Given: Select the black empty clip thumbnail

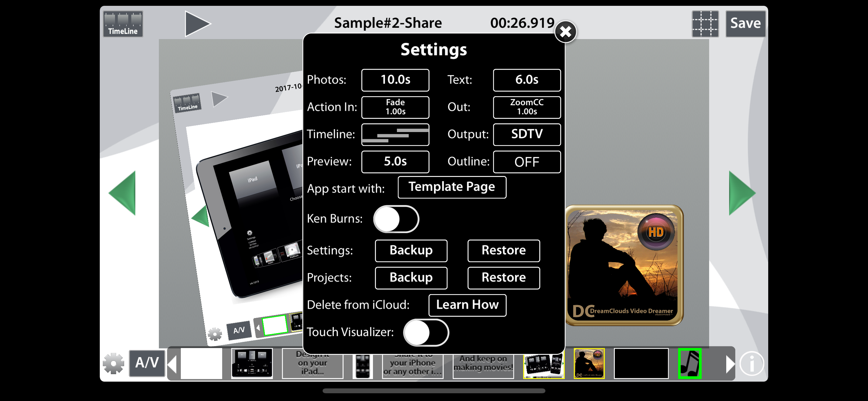Looking at the screenshot, I should coord(641,363).
